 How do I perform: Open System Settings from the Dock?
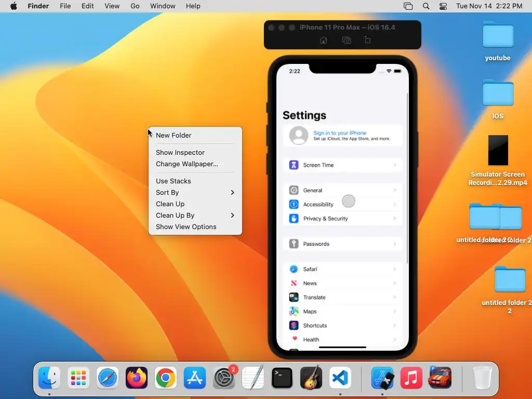(x=224, y=378)
